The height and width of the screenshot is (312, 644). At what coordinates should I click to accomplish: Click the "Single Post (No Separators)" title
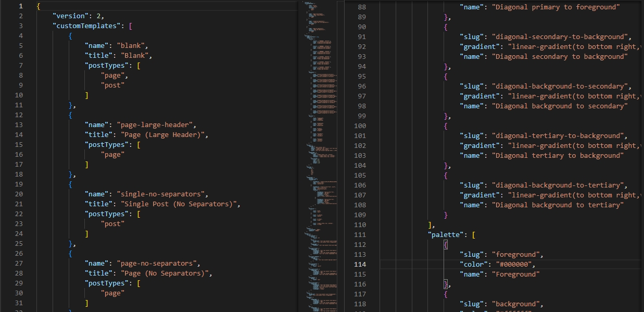coord(179,204)
